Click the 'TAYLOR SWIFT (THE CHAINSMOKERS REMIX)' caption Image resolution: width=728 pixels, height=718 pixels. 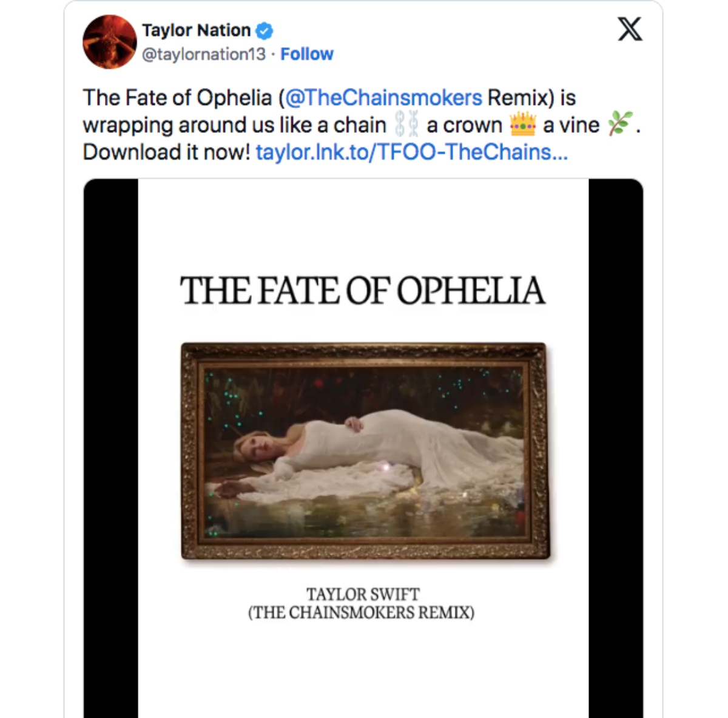pyautogui.click(x=362, y=603)
